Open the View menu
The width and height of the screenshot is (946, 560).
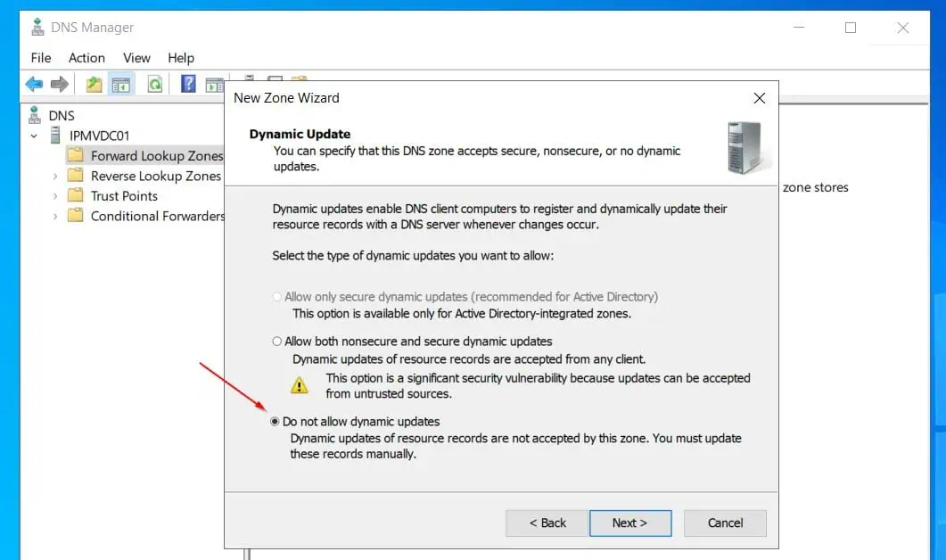[136, 58]
